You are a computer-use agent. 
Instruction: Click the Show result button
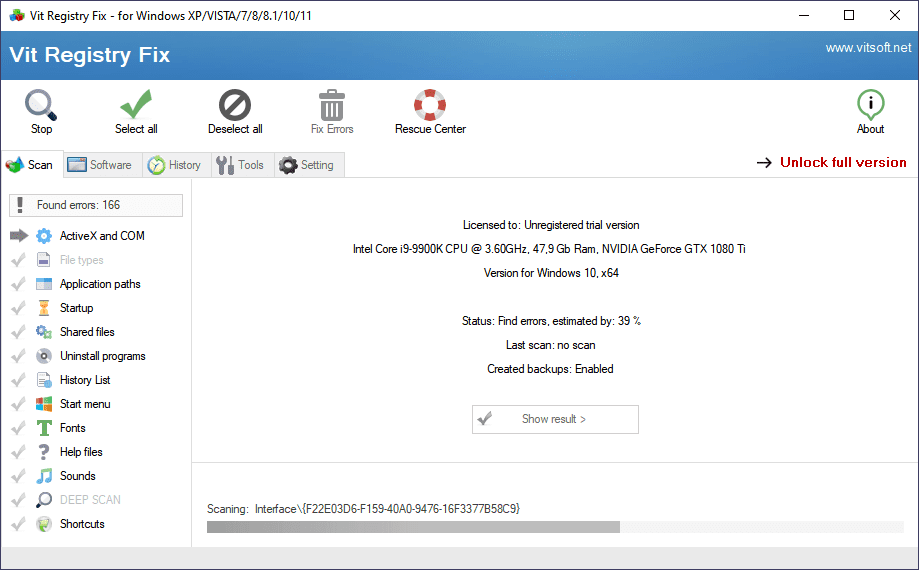[x=555, y=419]
